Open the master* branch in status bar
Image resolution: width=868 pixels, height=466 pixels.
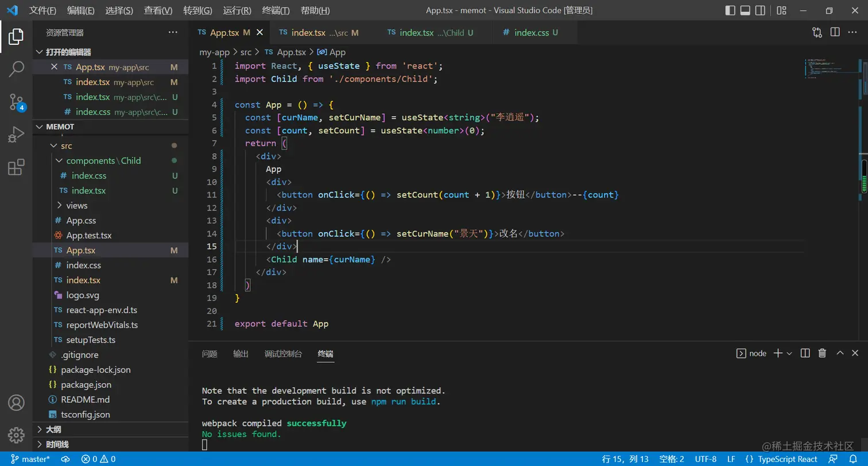[x=31, y=459]
